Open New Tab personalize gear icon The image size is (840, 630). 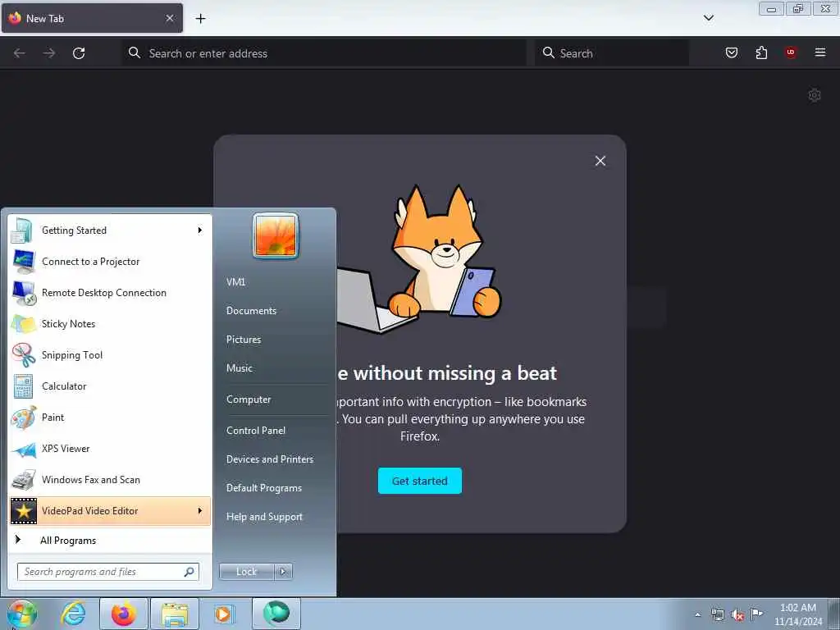pyautogui.click(x=815, y=95)
